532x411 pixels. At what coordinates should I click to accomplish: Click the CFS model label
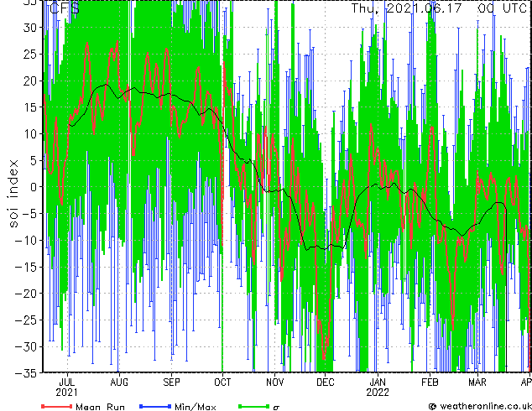pyautogui.click(x=64, y=8)
